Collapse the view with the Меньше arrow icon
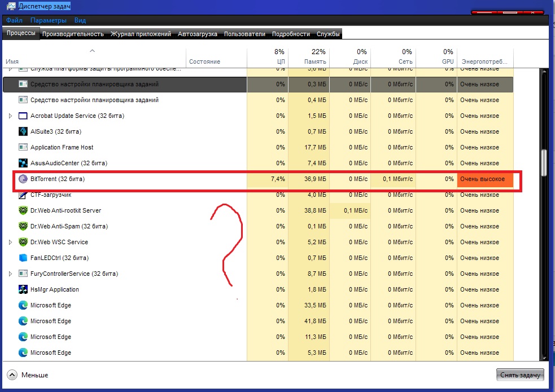This screenshot has width=555, height=392. coord(12,375)
